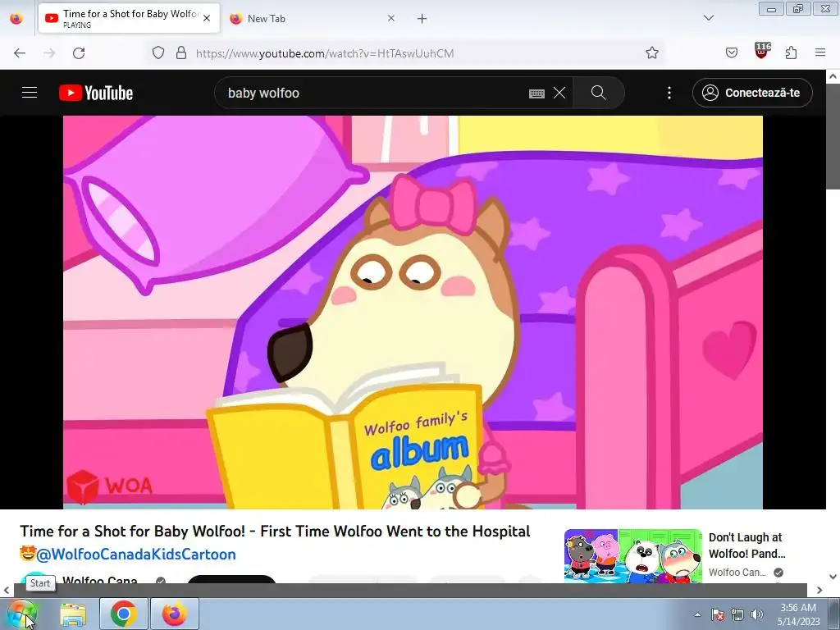Open the Action Center flag tray icon

pyautogui.click(x=718, y=614)
